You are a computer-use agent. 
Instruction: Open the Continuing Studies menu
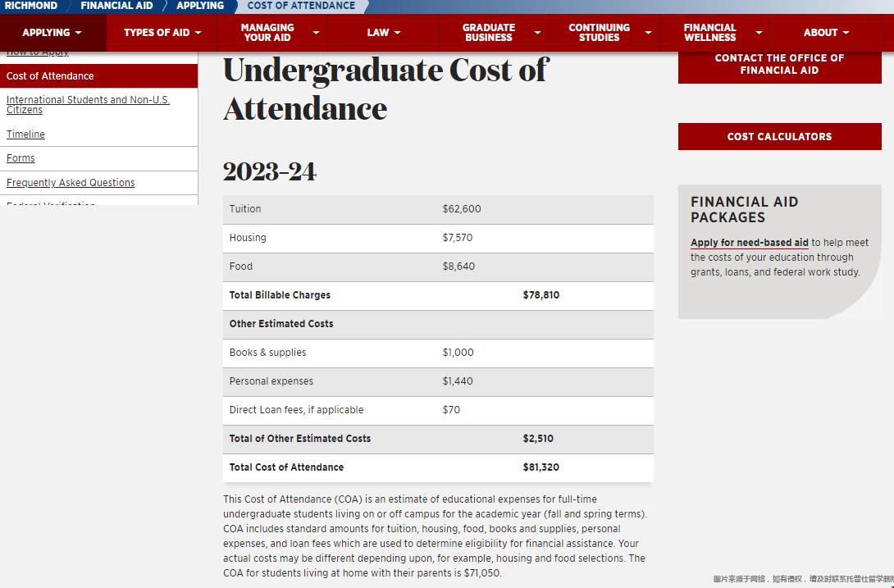(604, 33)
